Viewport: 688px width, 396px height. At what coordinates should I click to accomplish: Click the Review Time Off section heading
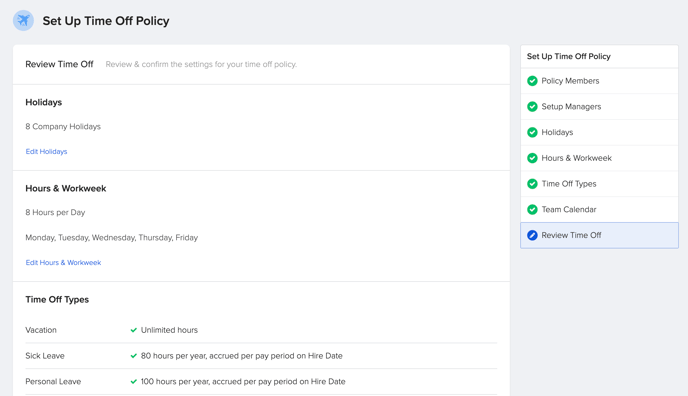tap(59, 64)
